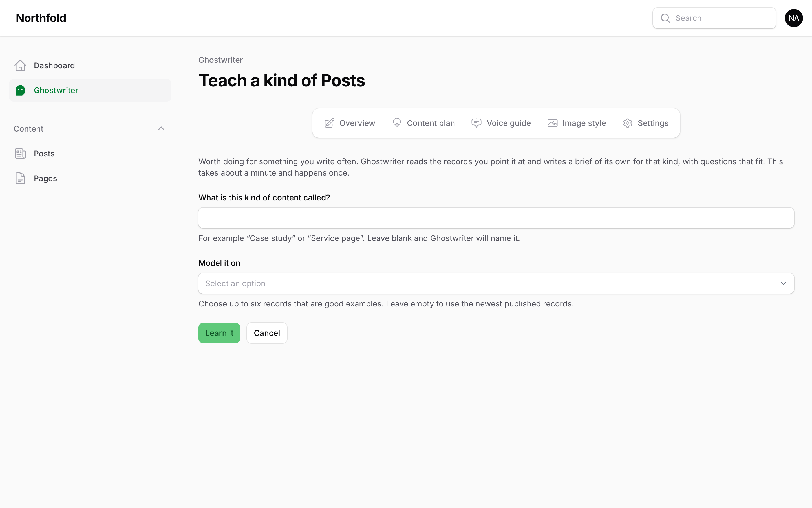Collapse the Content sidebar section chevron
The height and width of the screenshot is (508, 812).
(161, 128)
